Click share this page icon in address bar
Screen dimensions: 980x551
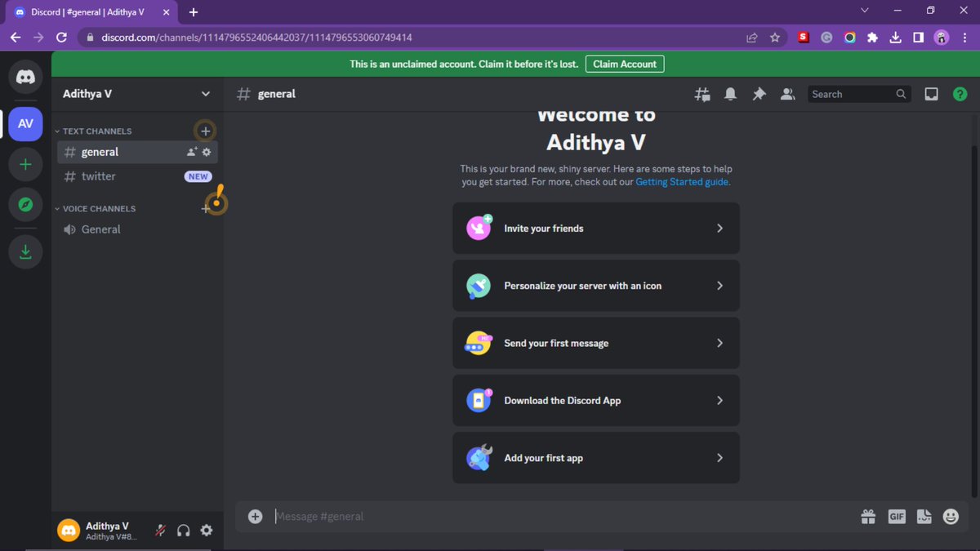(x=751, y=38)
